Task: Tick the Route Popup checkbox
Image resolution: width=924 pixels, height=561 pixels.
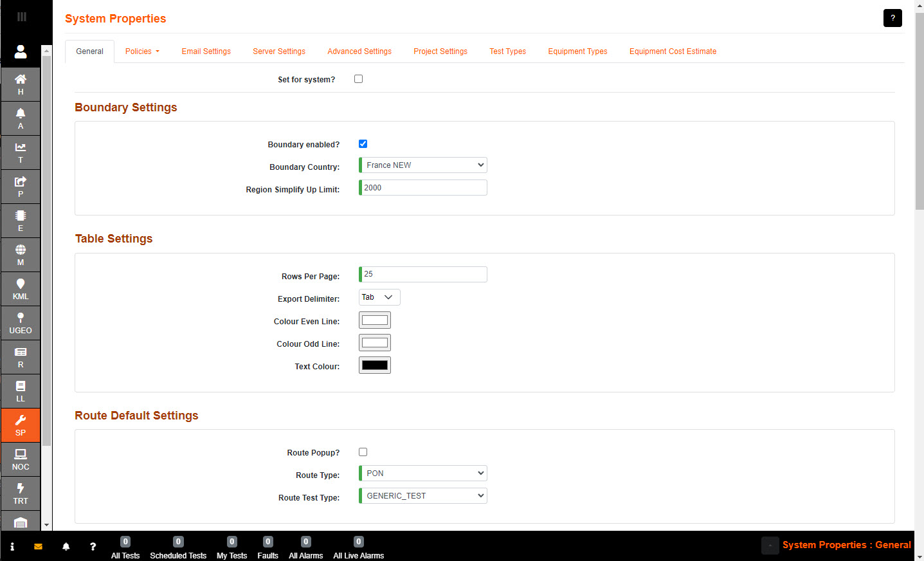Action: (363, 452)
